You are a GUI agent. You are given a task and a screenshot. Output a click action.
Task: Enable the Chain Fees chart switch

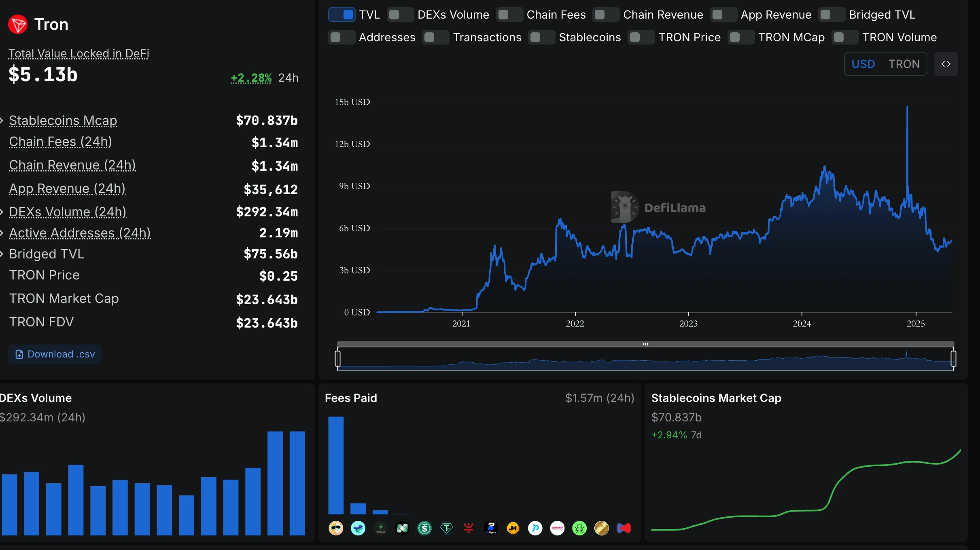click(x=509, y=15)
